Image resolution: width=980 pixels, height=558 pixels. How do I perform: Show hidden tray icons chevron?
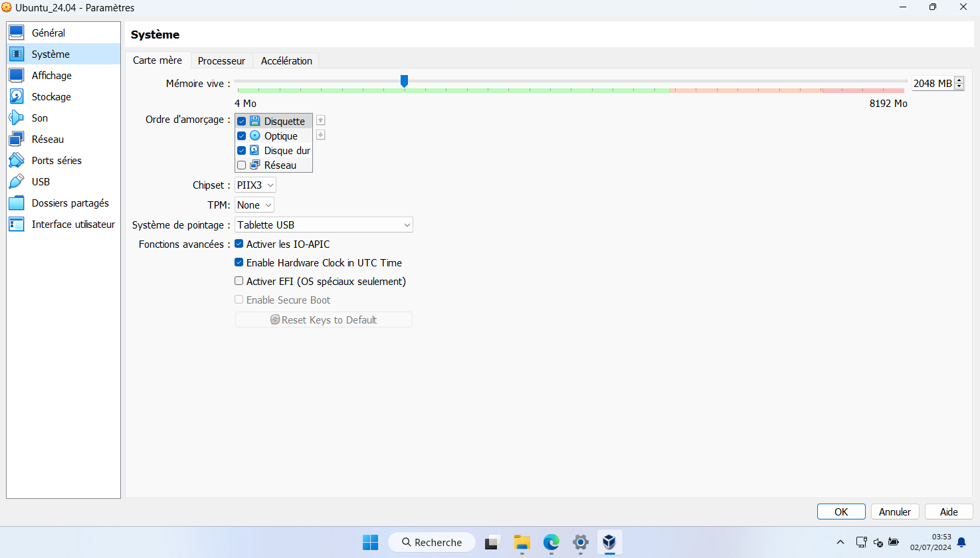point(840,542)
